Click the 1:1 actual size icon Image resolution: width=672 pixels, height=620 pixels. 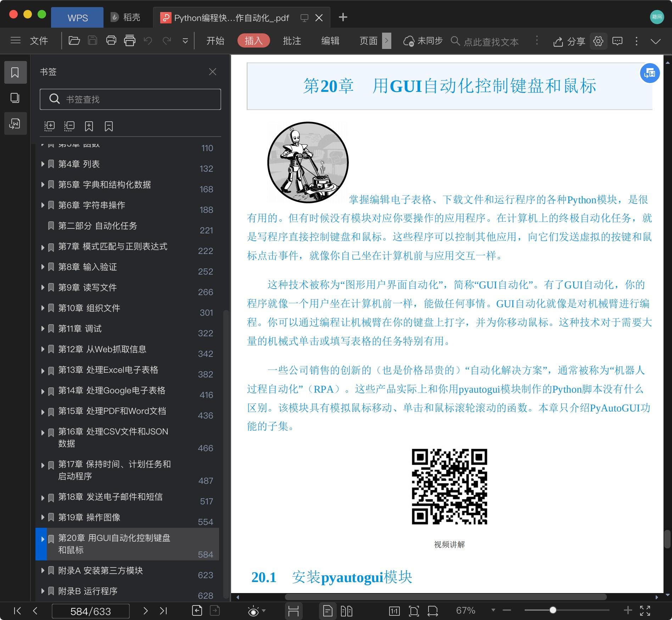tap(394, 611)
